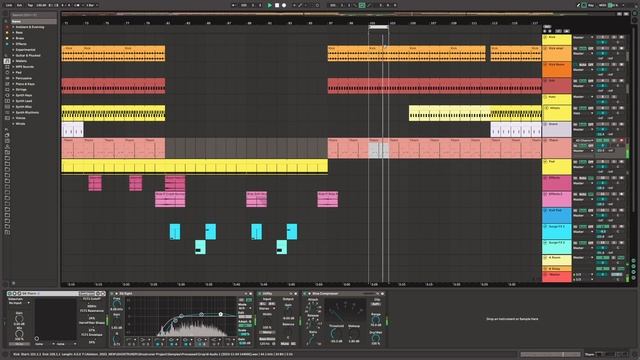Enable EQ Eight filter band 1

[130, 344]
